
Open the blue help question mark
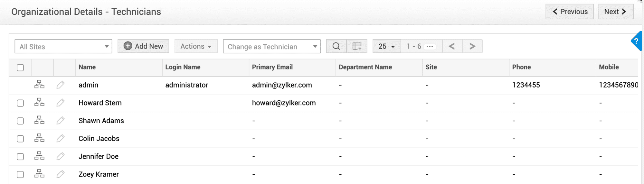636,41
